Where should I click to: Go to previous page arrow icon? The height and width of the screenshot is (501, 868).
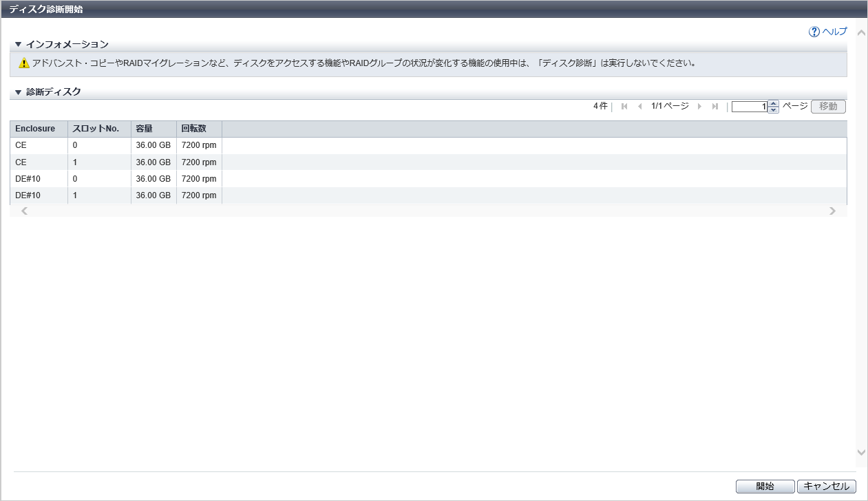(x=640, y=107)
